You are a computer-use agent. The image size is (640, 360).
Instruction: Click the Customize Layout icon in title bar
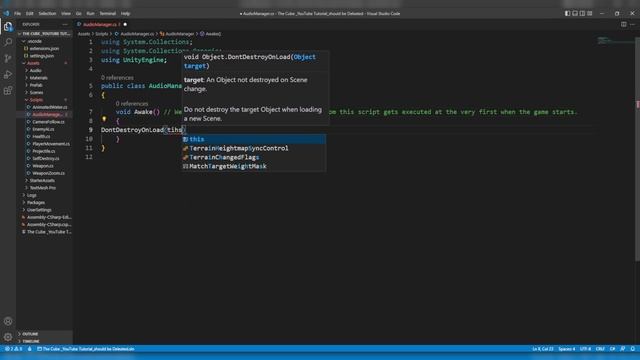coord(590,13)
